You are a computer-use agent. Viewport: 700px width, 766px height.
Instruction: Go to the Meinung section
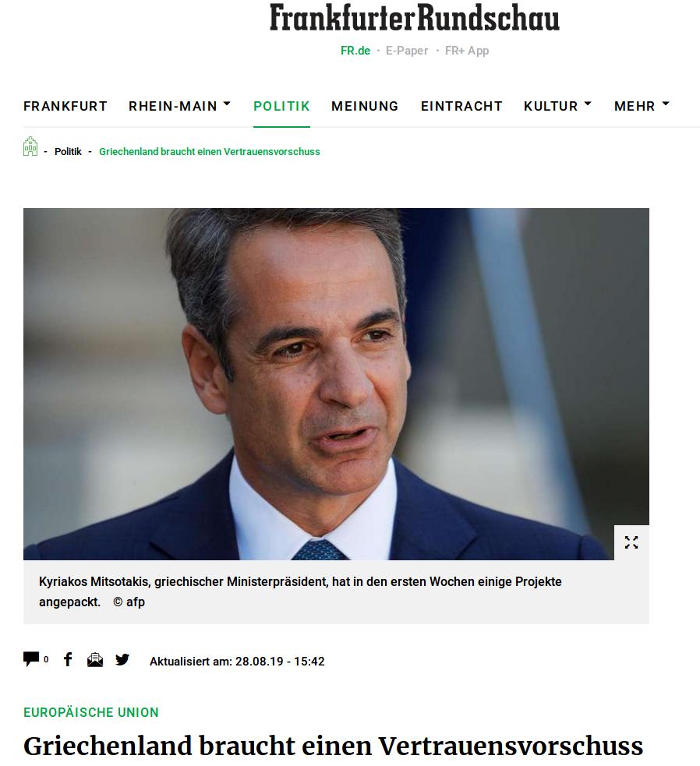point(365,106)
